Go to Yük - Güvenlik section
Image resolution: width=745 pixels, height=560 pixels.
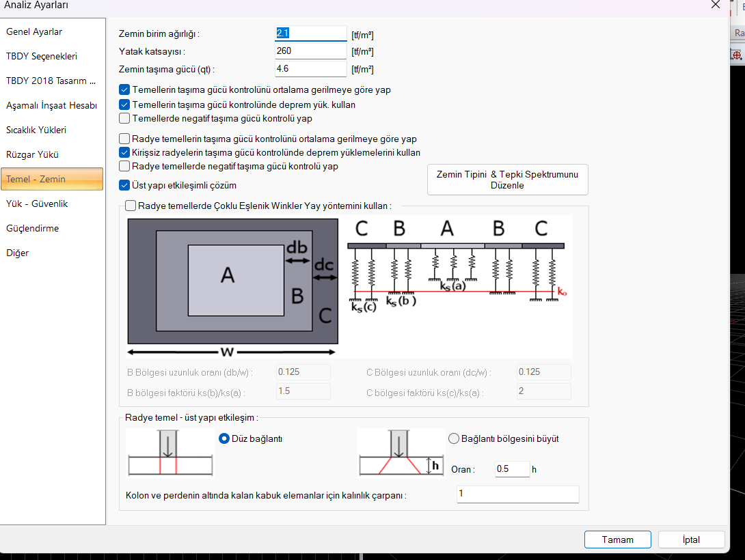tap(37, 204)
